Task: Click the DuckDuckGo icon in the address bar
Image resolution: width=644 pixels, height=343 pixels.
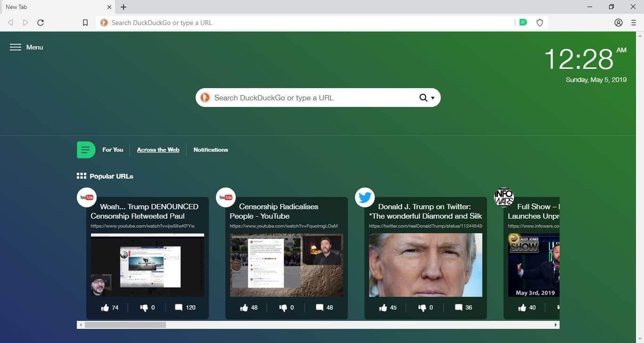Action: [104, 23]
